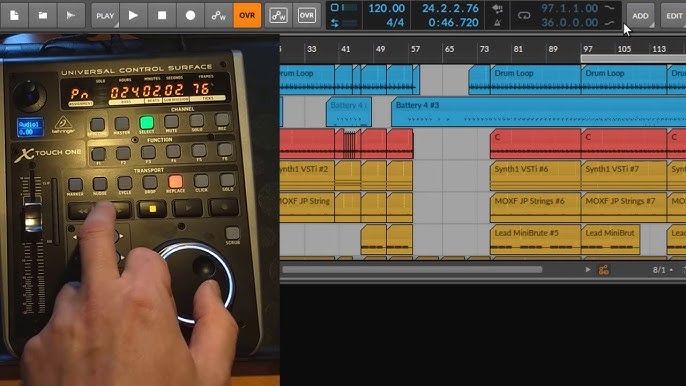Screen dimensions: 686x386
Task: Click bar 41 on the timeline ruler
Action: click(x=346, y=49)
